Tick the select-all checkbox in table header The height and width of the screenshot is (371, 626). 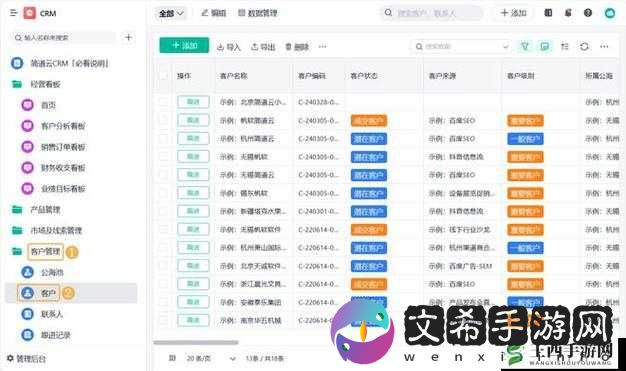pyautogui.click(x=164, y=75)
